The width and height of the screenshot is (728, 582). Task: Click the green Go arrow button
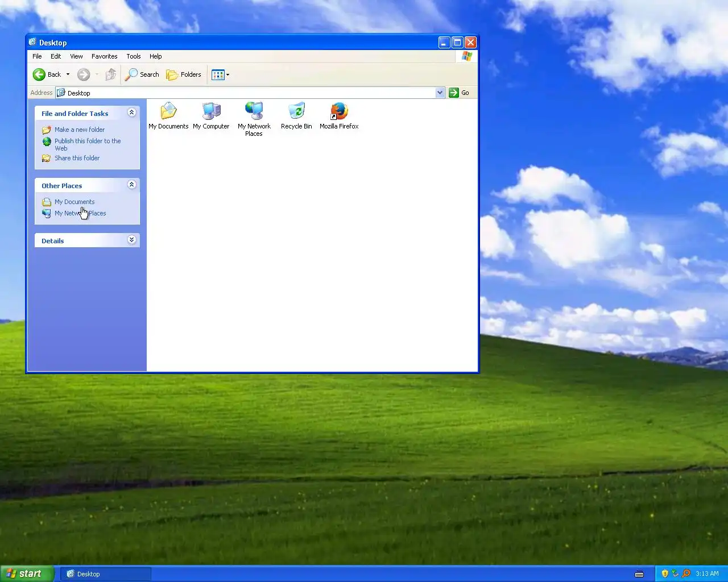(453, 93)
